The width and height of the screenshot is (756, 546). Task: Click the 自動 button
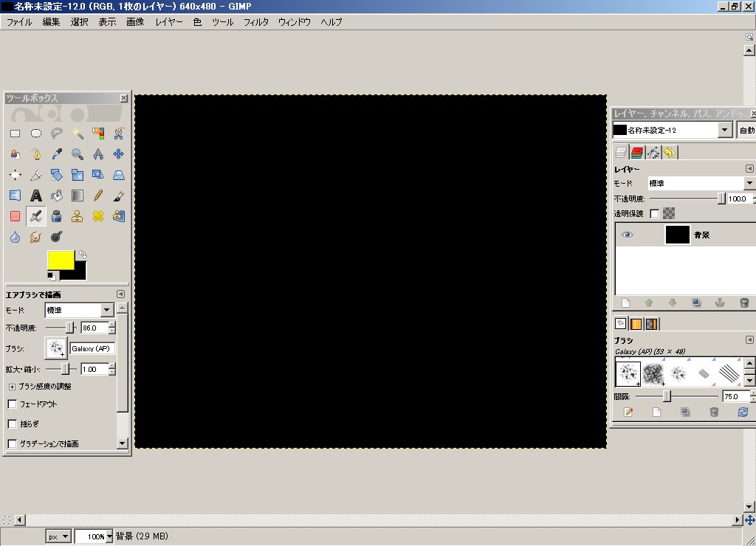coord(747,130)
